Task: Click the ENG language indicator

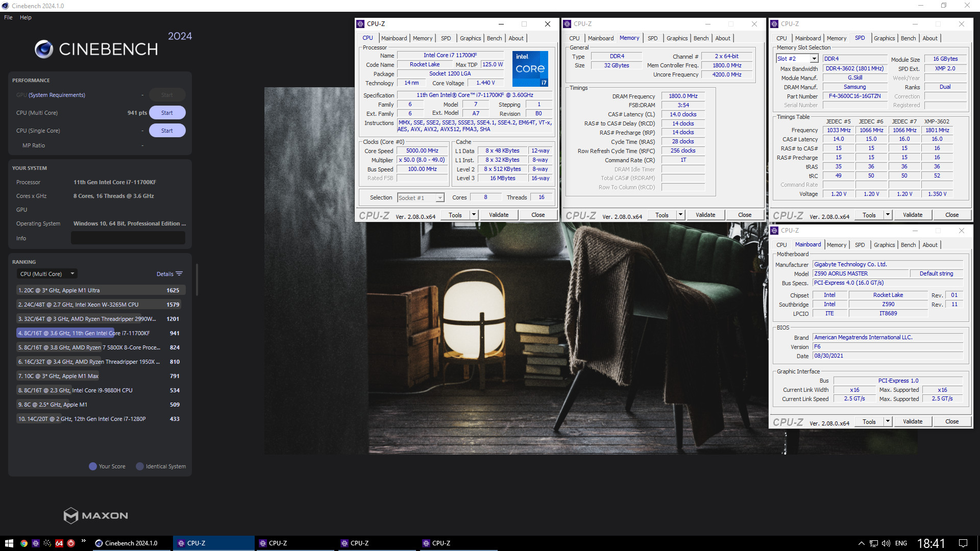Action: 901,543
